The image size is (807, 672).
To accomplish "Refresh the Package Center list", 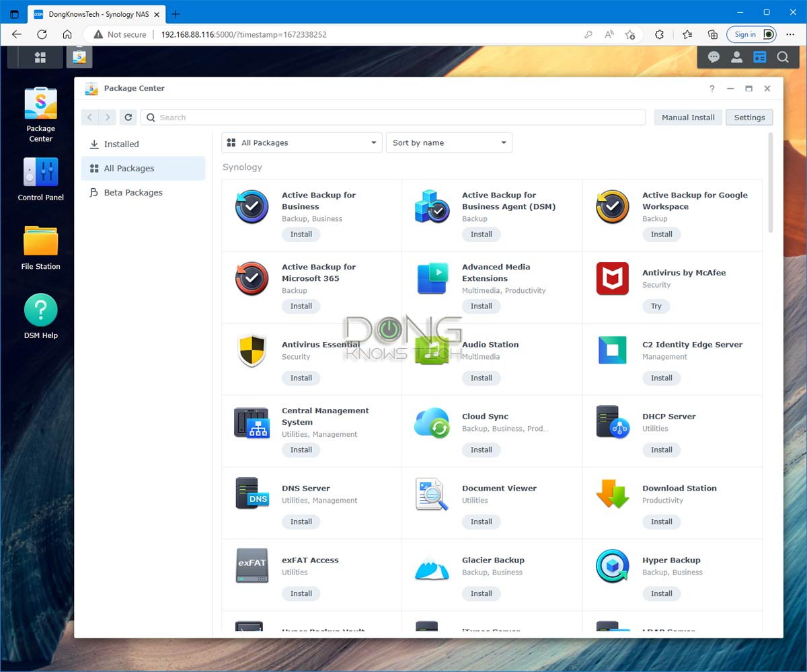I will [128, 118].
